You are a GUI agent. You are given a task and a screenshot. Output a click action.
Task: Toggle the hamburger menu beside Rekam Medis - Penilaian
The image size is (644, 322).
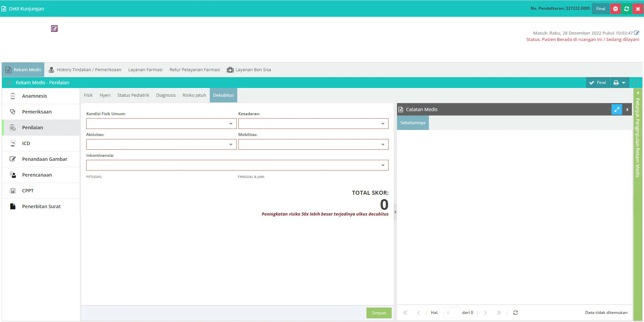9,83
